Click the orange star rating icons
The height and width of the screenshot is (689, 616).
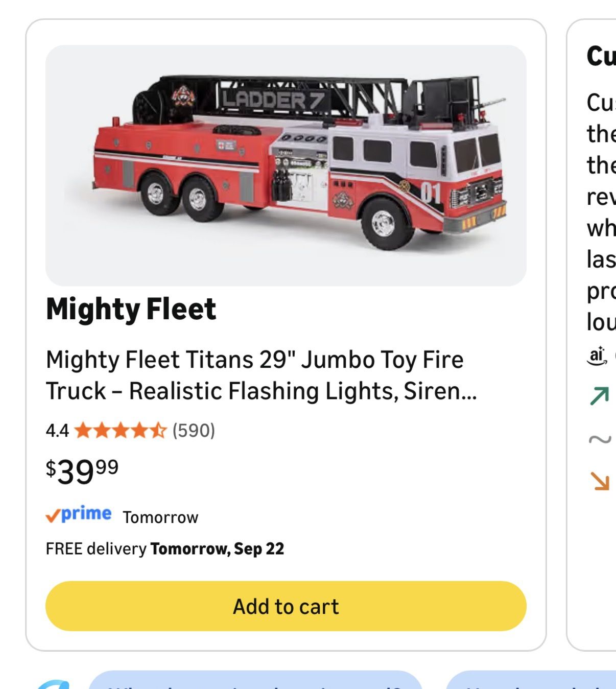(121, 431)
